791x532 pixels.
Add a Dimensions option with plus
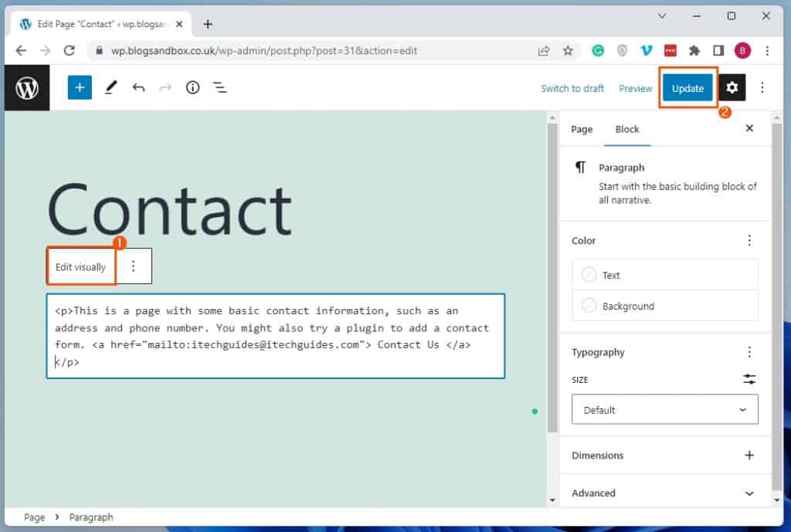[749, 455]
